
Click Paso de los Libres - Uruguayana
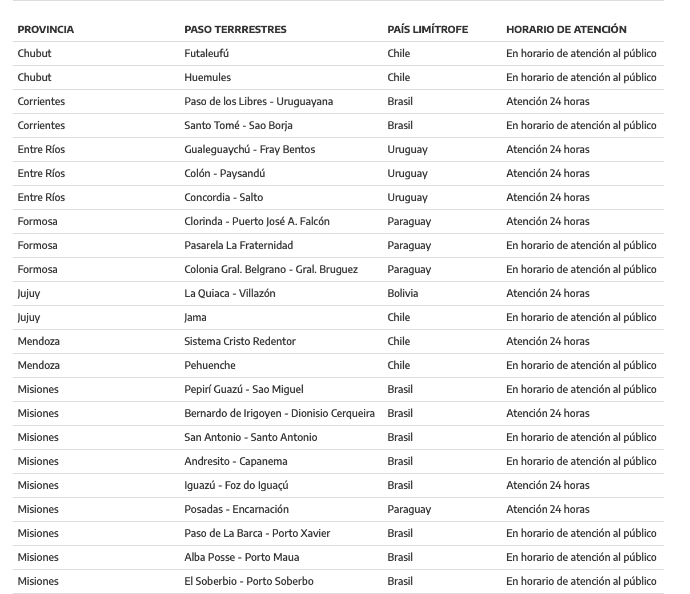pyautogui.click(x=259, y=101)
